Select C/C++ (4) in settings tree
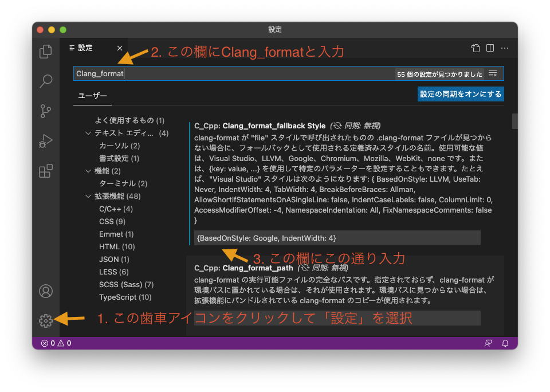Image resolution: width=550 pixels, height=392 pixels. (116, 209)
